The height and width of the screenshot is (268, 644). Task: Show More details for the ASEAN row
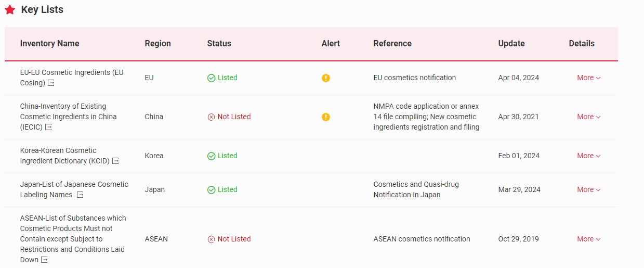[588, 239]
